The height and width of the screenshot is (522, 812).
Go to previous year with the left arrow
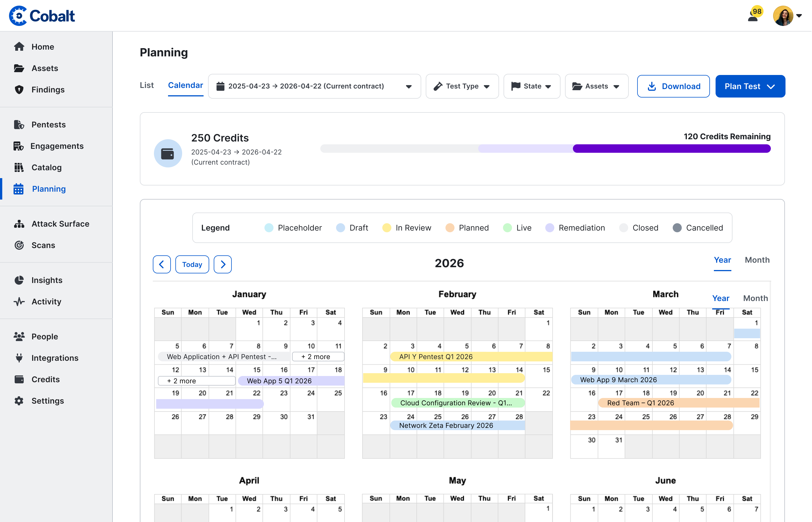[x=161, y=264]
